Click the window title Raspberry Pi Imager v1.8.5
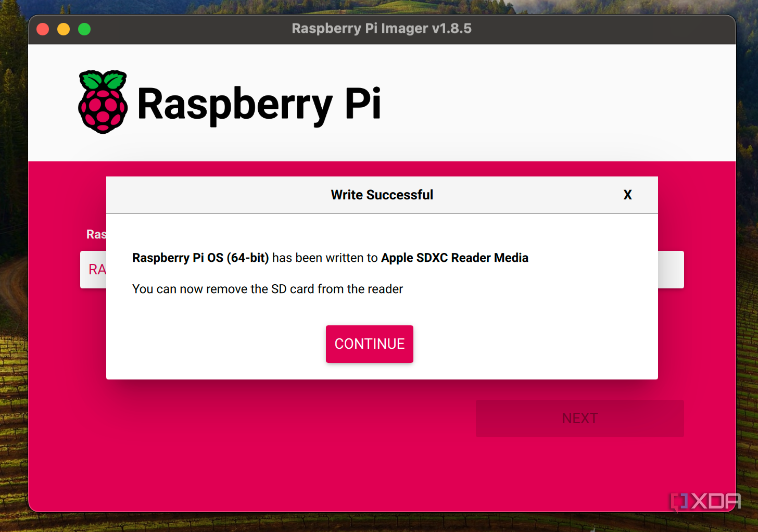 pyautogui.click(x=382, y=29)
